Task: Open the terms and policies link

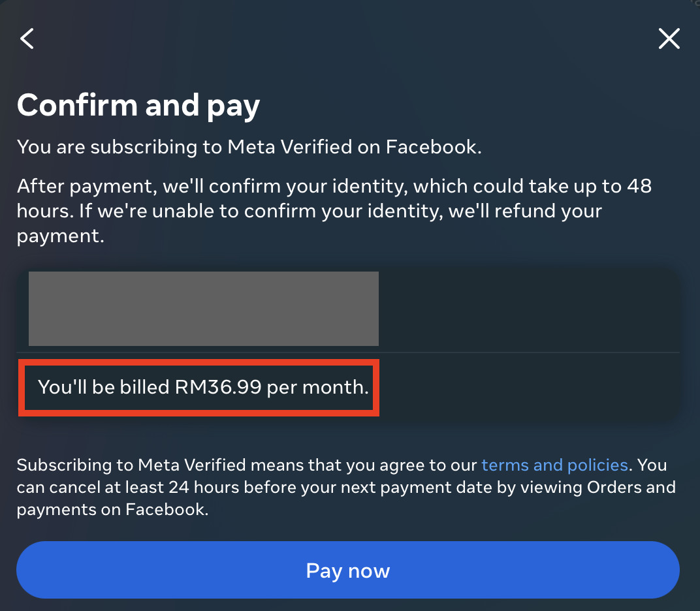Action: (x=554, y=465)
